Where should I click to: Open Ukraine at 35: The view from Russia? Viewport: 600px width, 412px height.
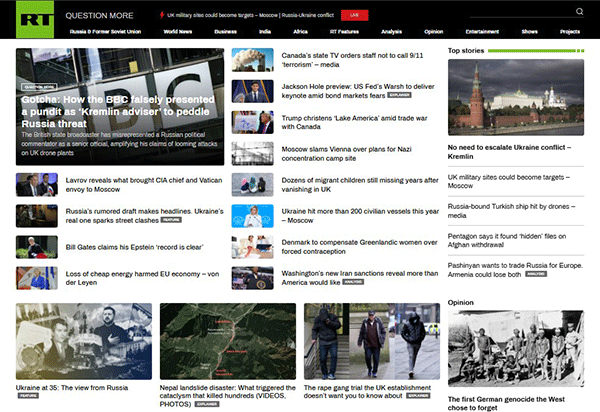(x=72, y=388)
